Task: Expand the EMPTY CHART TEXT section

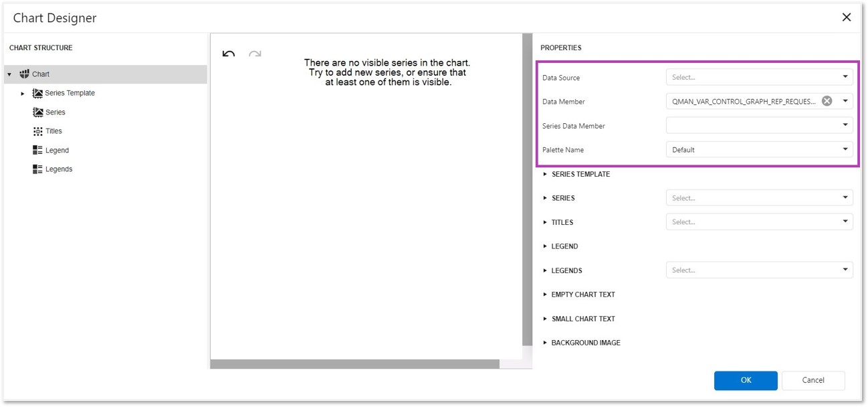Action: pos(545,295)
